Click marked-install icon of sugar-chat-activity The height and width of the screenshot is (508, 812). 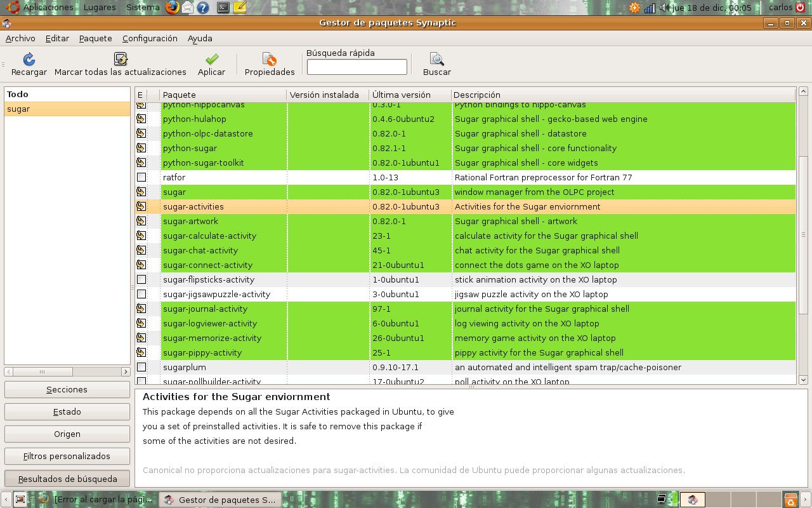coord(141,250)
